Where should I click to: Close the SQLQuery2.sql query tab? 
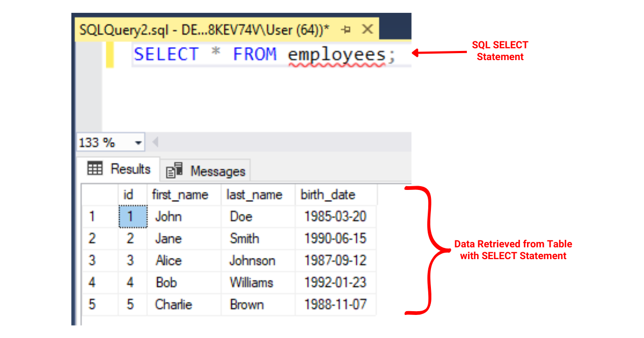coord(368,29)
